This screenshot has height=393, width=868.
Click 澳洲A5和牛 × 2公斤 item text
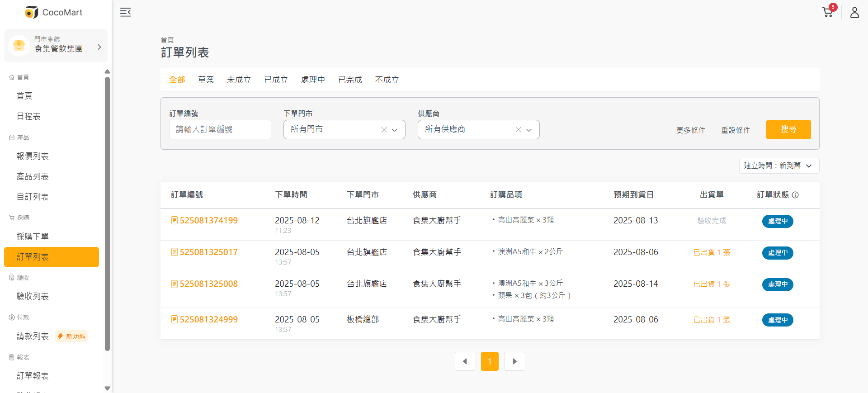(530, 251)
